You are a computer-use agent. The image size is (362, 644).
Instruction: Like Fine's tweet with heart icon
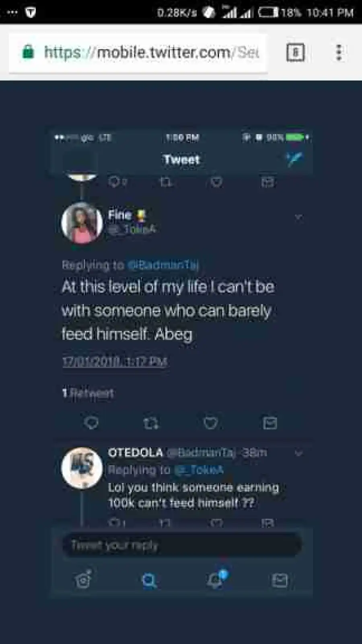point(210,423)
